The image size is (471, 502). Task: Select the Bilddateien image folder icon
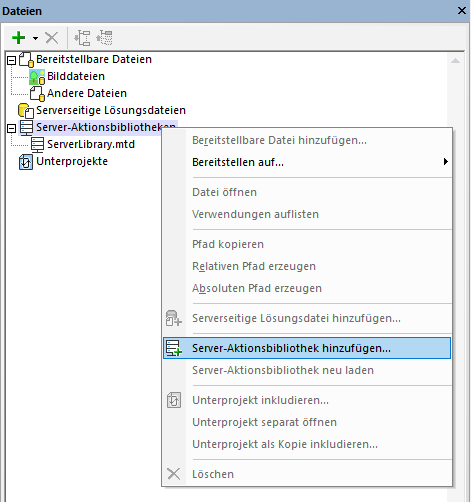(37, 77)
